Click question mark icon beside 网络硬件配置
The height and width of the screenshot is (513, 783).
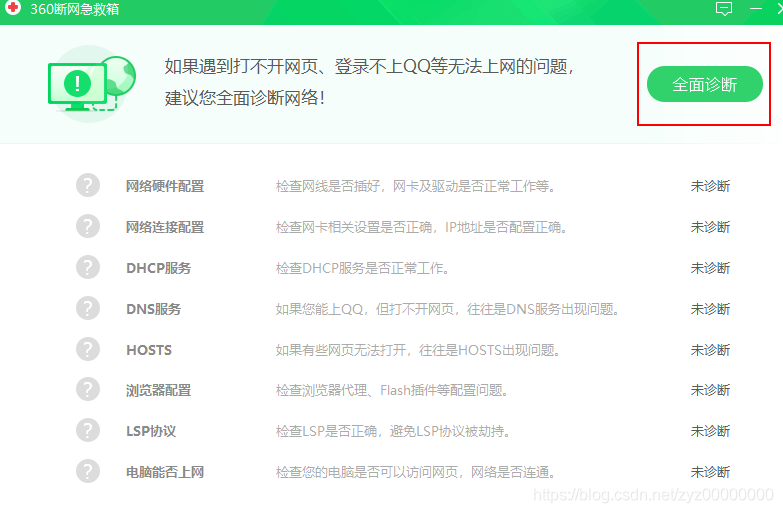[x=88, y=185]
